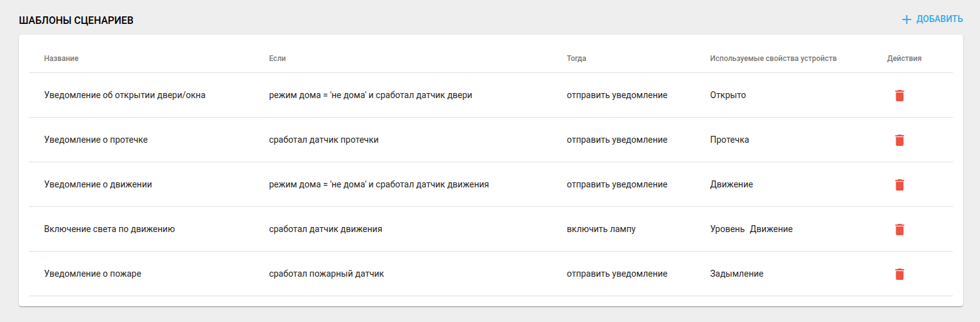Delete the 'Уведомление о протечке' template
Viewport: 980px width, 322px height.
[x=899, y=140]
